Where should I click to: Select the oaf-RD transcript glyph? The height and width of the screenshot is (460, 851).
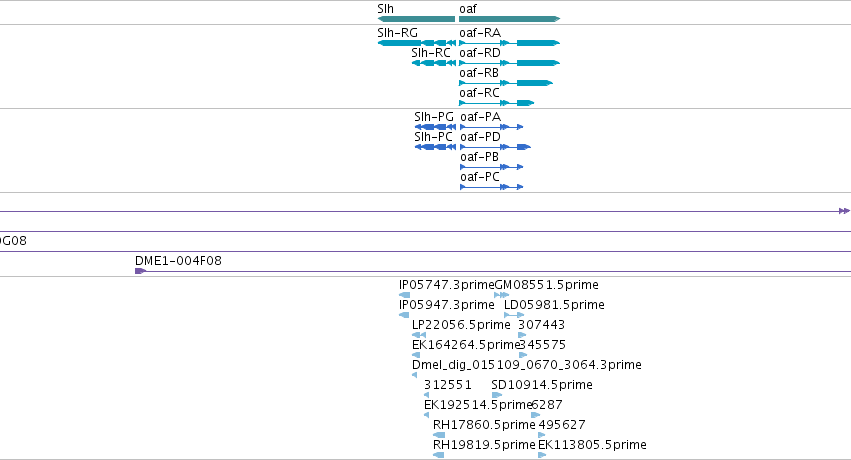510,63
